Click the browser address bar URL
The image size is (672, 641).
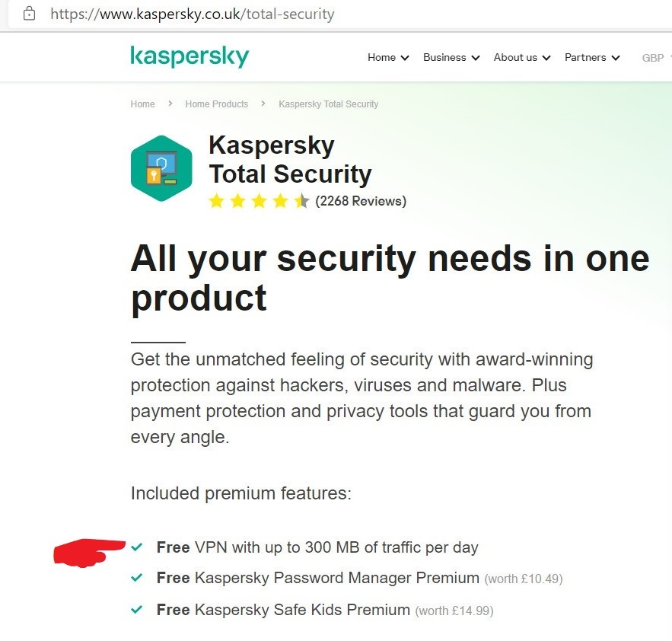193,14
